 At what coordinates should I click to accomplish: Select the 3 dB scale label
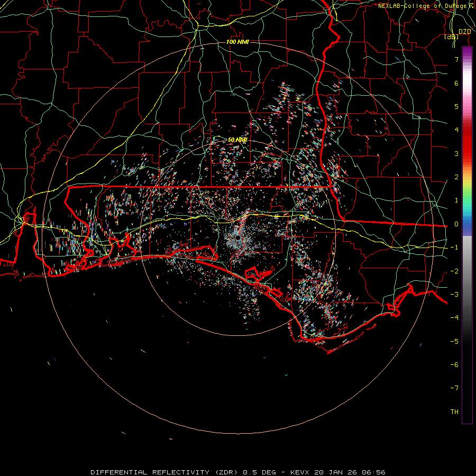(456, 153)
